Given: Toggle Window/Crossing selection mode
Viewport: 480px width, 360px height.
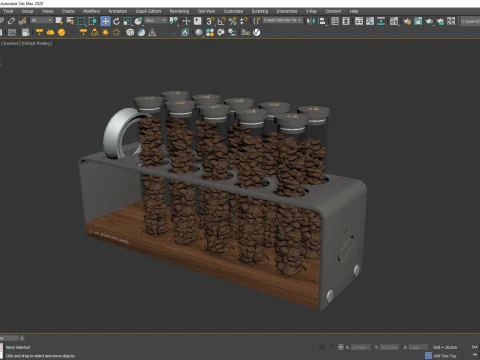Looking at the screenshot, I should 92,21.
